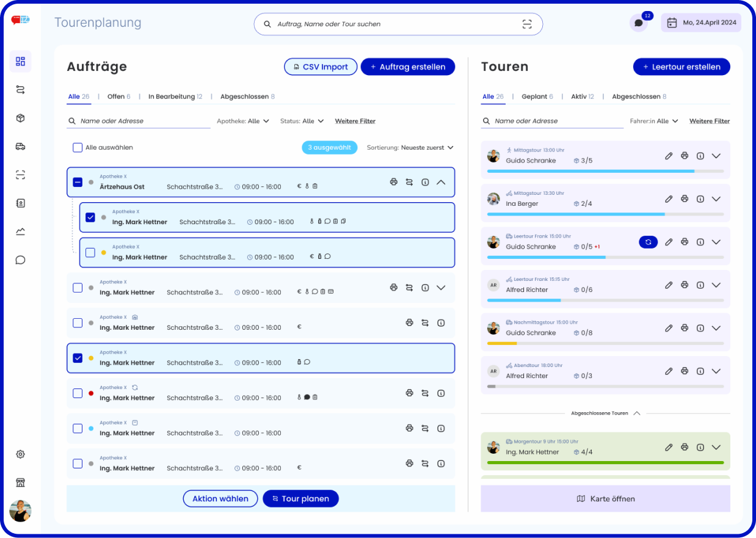Viewport: 756px width, 538px height.
Task: Open info icon on Ina Berger's tour
Action: click(x=700, y=198)
